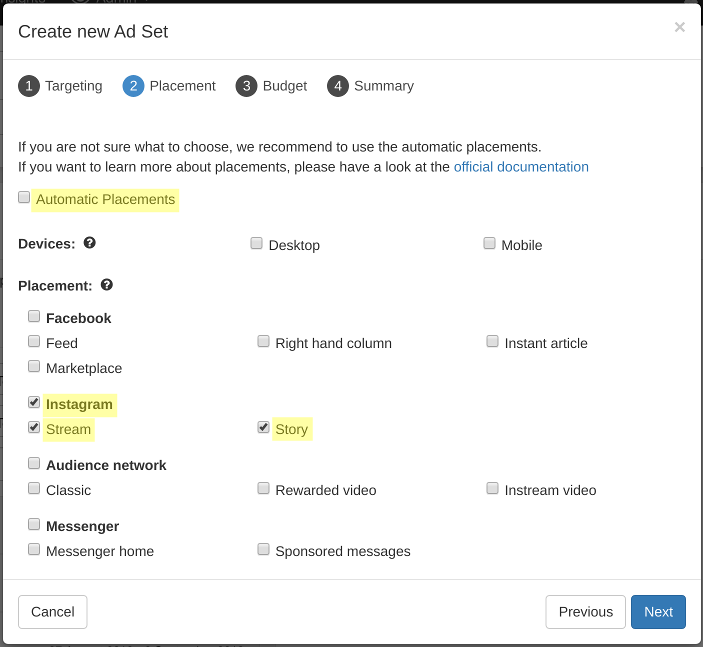Select the Facebook placement group checkbox
Viewport: 703px width, 647px height.
[x=34, y=317]
